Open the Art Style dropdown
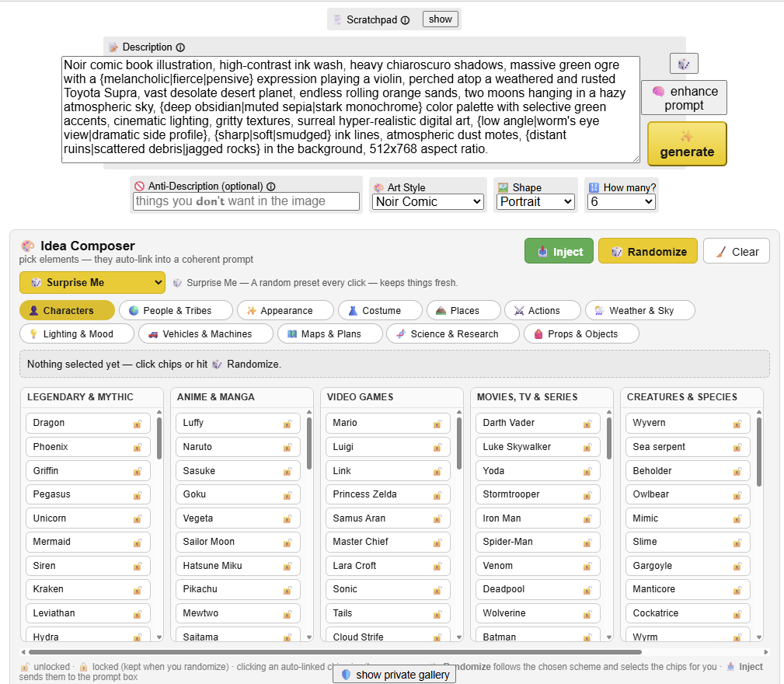This screenshot has height=684, width=784. pos(428,201)
